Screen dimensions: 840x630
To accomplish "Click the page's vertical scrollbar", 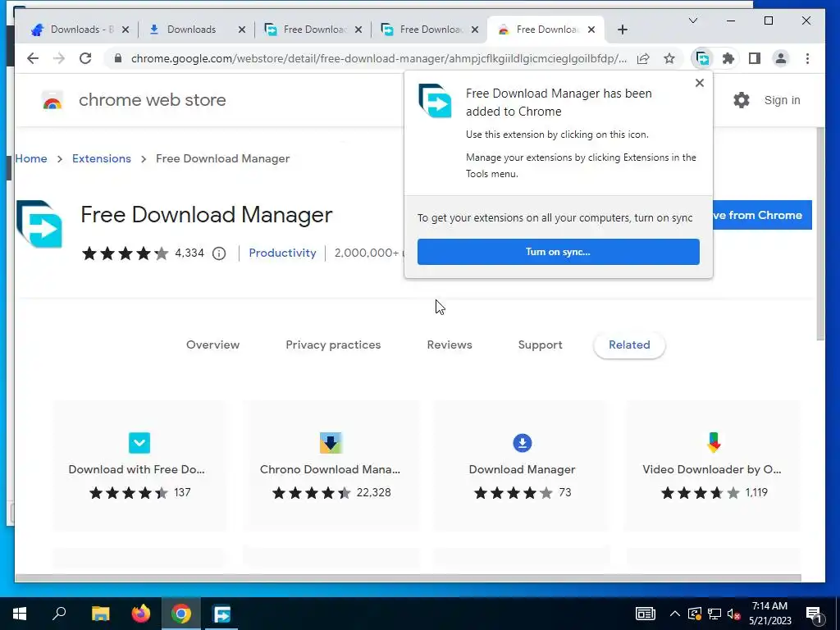I will tap(820, 234).
